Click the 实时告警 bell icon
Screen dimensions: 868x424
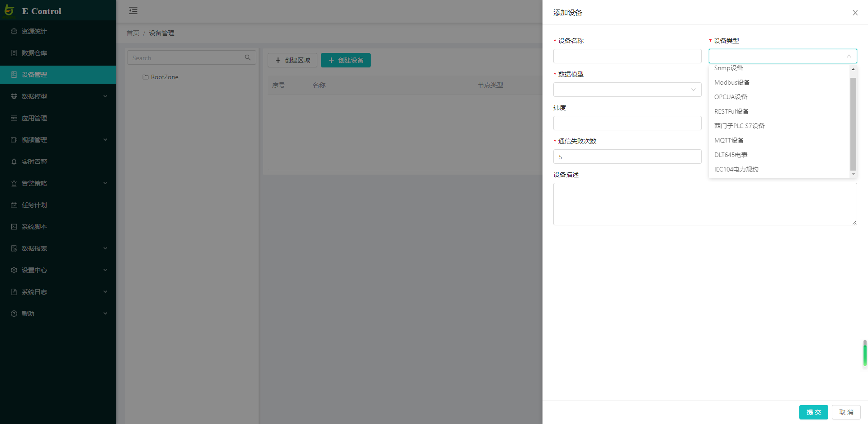14,162
